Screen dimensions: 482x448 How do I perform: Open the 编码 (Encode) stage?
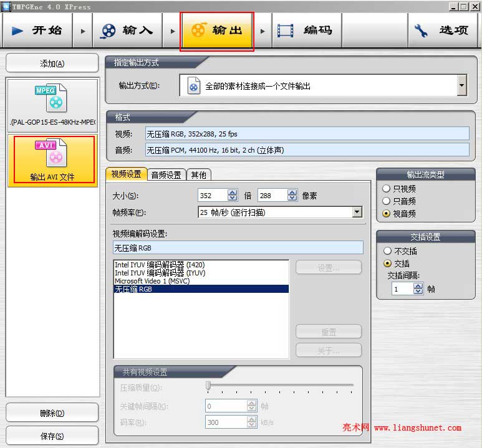(x=307, y=31)
